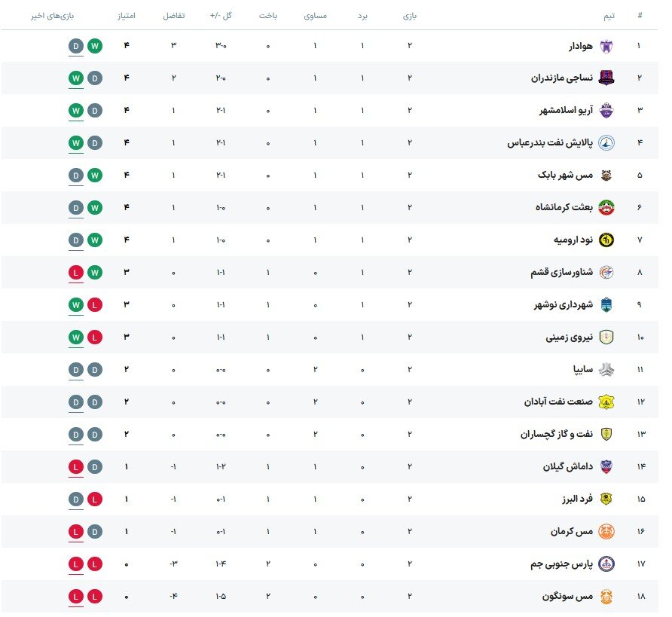Click the Saipa team logo
The image size is (672, 617).
click(x=606, y=370)
